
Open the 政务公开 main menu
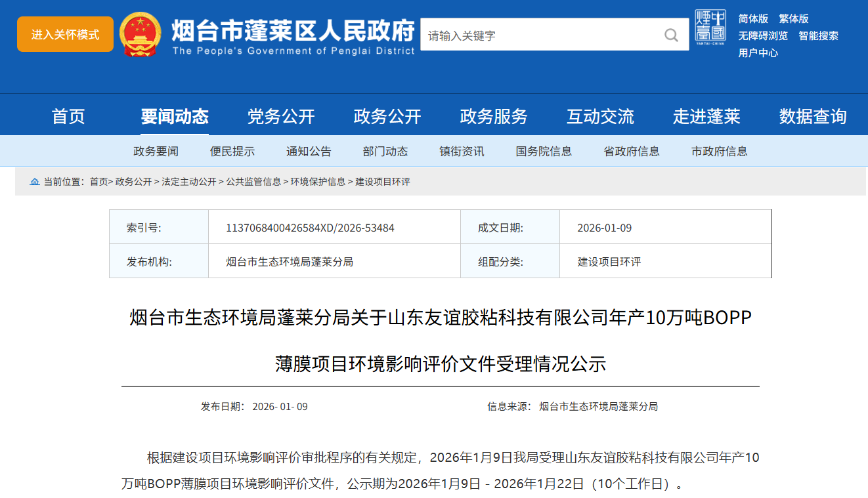[x=387, y=117]
